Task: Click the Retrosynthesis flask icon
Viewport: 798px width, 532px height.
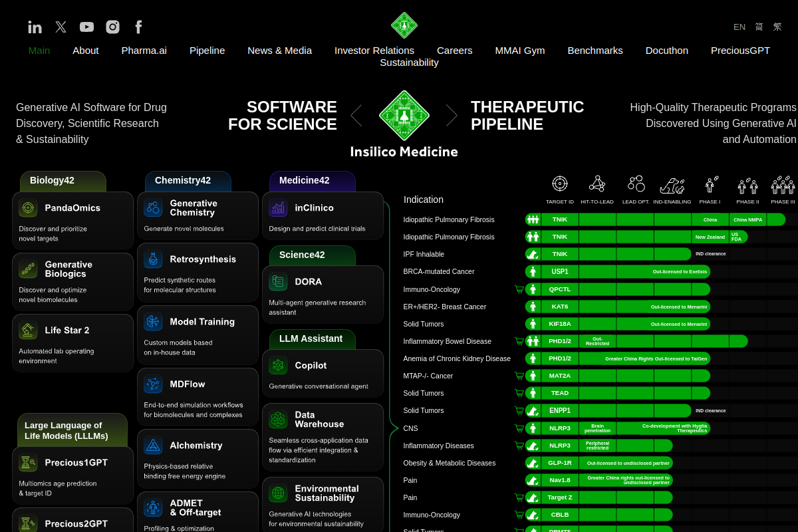Action: (x=153, y=259)
